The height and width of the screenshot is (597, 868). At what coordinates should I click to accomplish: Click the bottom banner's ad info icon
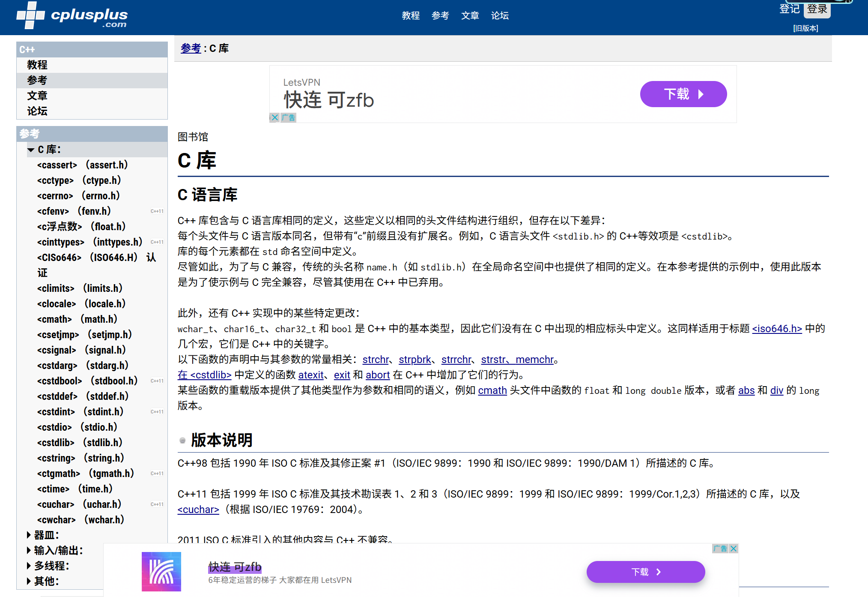(x=720, y=549)
